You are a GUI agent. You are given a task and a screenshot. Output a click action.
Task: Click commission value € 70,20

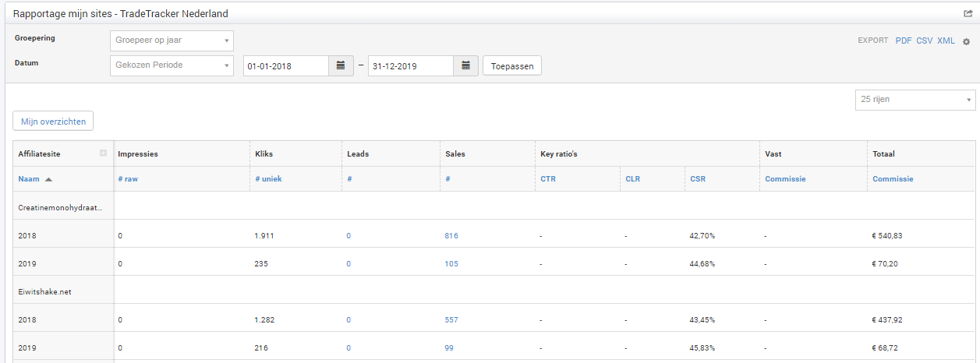885,263
